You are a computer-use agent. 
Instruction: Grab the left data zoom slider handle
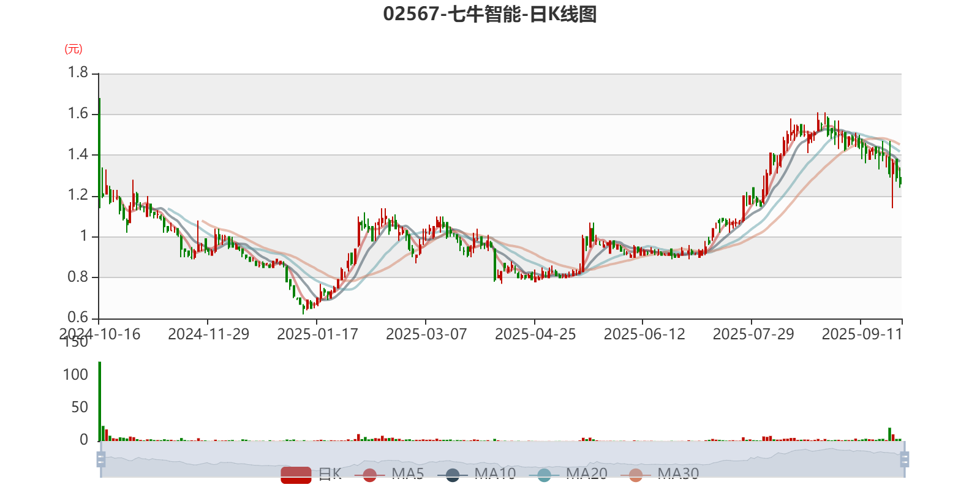pyautogui.click(x=101, y=459)
